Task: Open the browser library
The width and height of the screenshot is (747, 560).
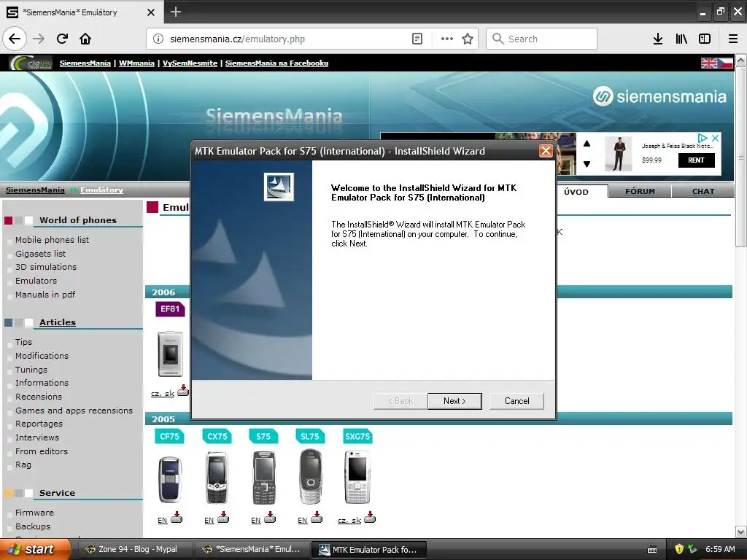Action: coord(681,39)
